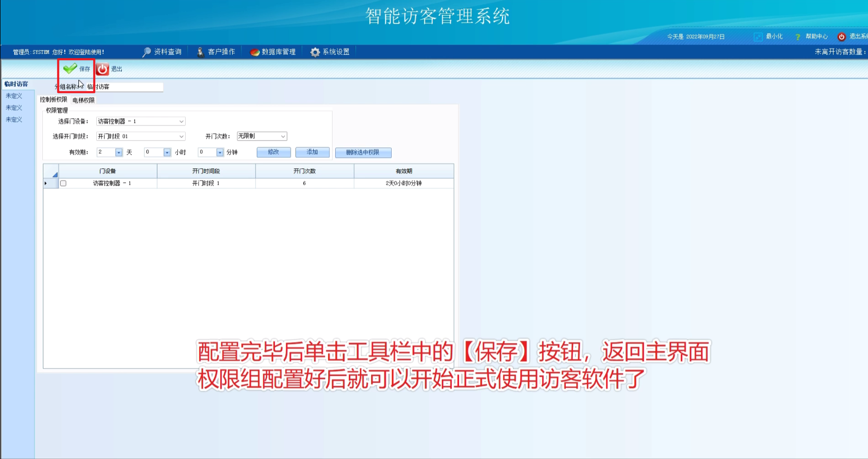Open the 小时 (hours) validity dropdown arrow
Screen dimensions: 868x459
pos(167,153)
